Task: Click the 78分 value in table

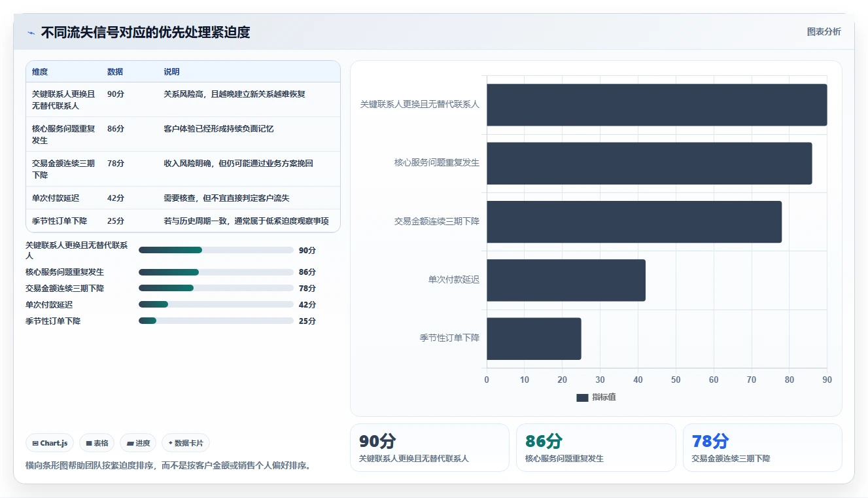Action: click(116, 163)
